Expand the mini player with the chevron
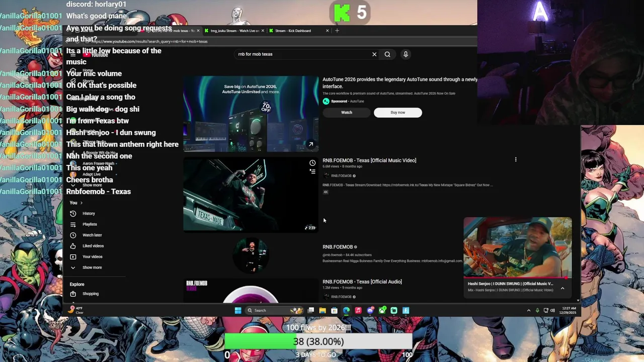 (562, 288)
